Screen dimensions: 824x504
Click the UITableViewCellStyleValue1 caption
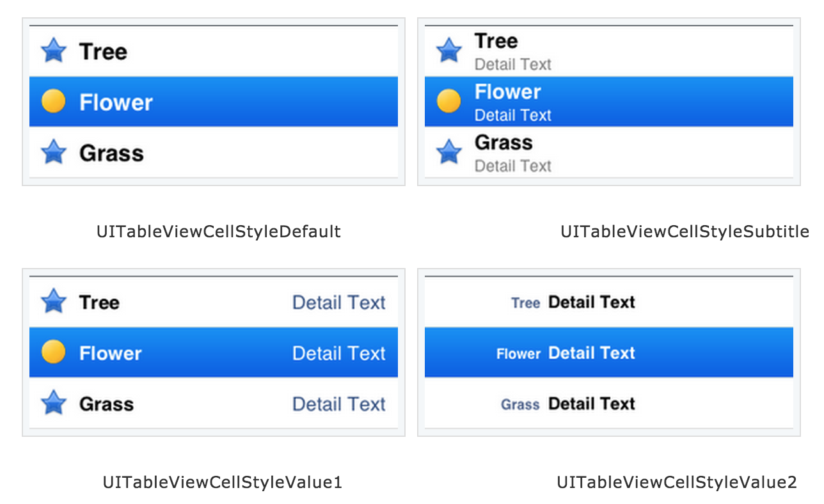pyautogui.click(x=223, y=482)
